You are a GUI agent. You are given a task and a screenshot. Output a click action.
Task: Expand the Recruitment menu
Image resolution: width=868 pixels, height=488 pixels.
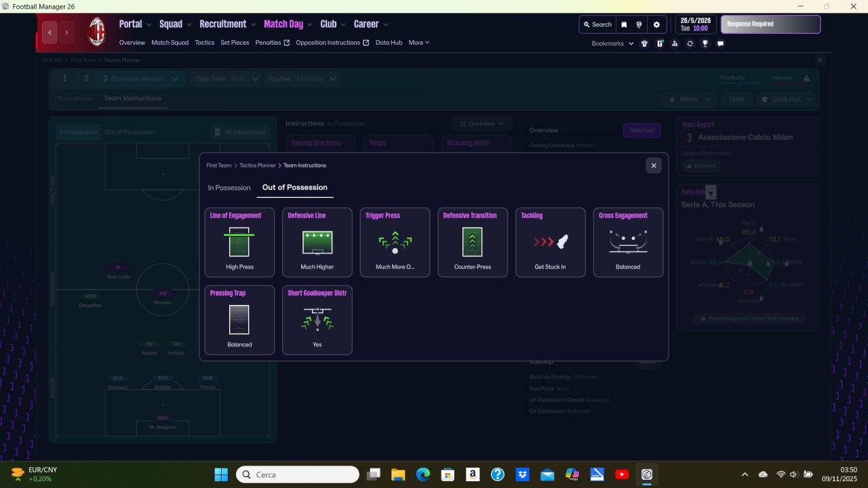(x=227, y=24)
